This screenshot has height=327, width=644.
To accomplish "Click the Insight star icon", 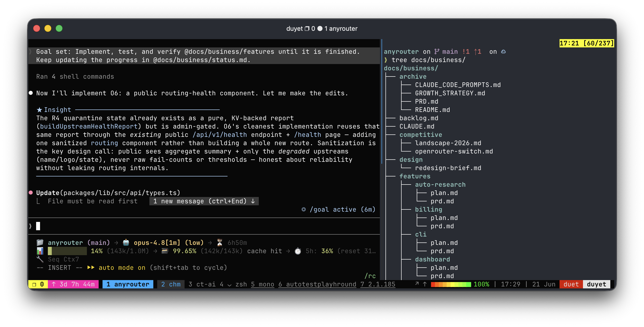I will point(39,109).
